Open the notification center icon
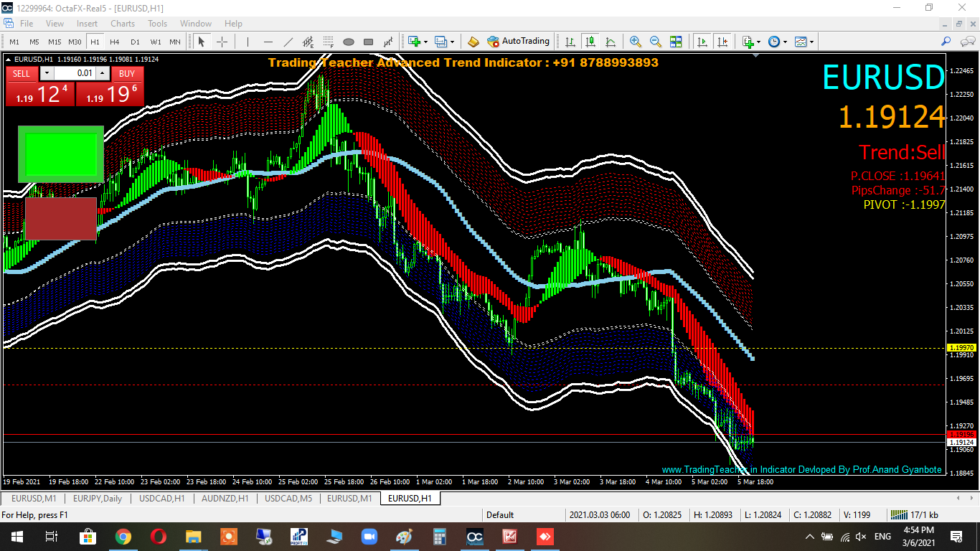Screen dimensions: 980x551 956,536
